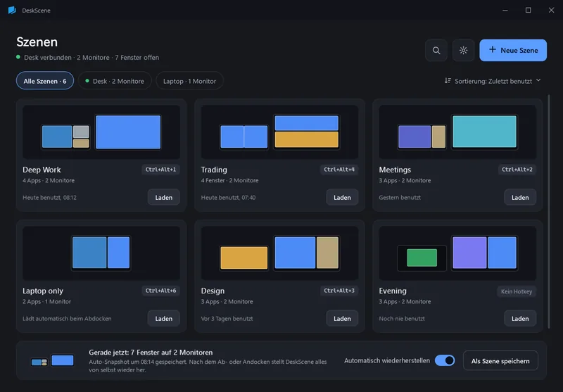Click the current layout monitor icon in footer
563x392 pixels.
(52, 361)
